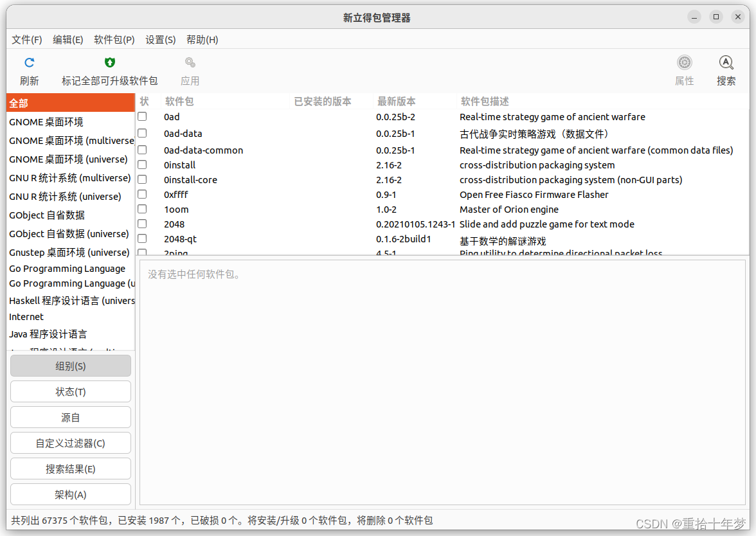Minimize the 新立得包管理器 window
The height and width of the screenshot is (536, 756).
(x=694, y=17)
